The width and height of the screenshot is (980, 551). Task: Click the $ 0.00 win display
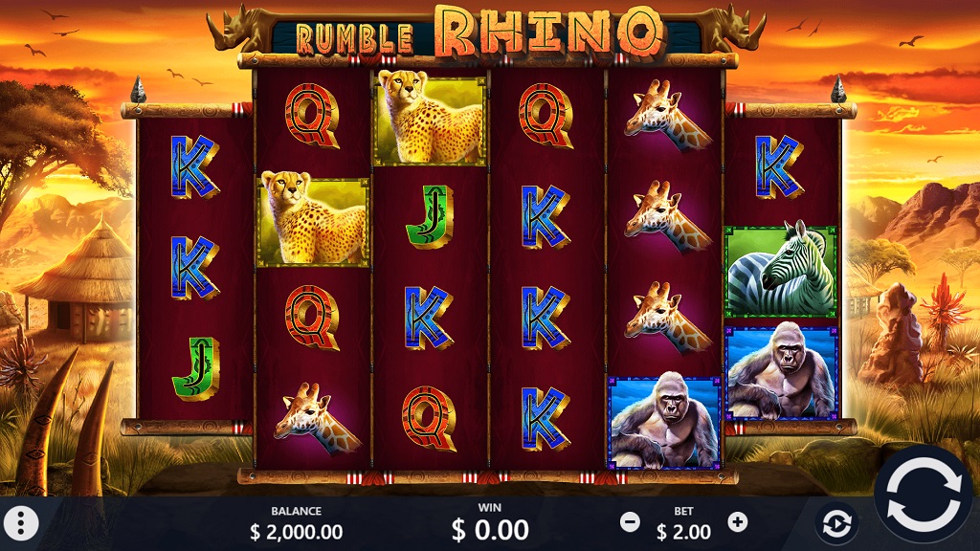(490, 530)
